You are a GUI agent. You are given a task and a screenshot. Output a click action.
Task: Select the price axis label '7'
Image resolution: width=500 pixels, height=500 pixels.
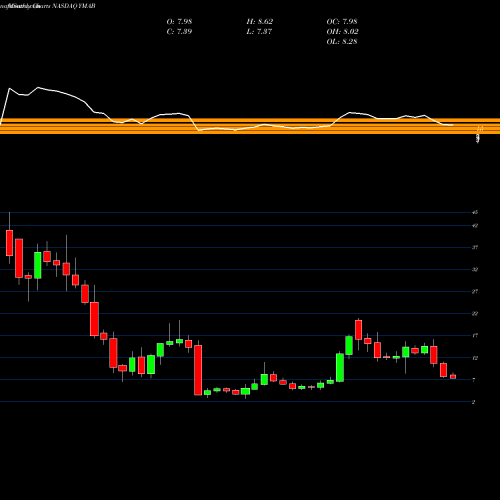coord(474,380)
